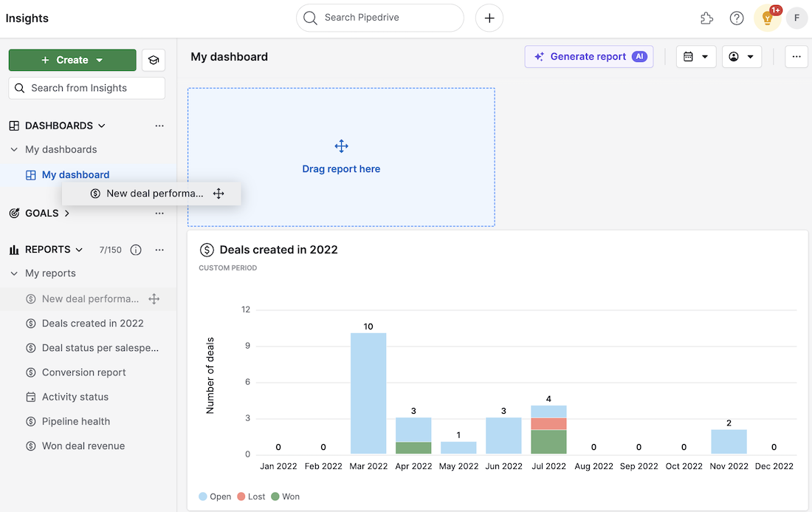Open the sales assistant lightbulb icon
The image size is (812, 512).
(768, 18)
